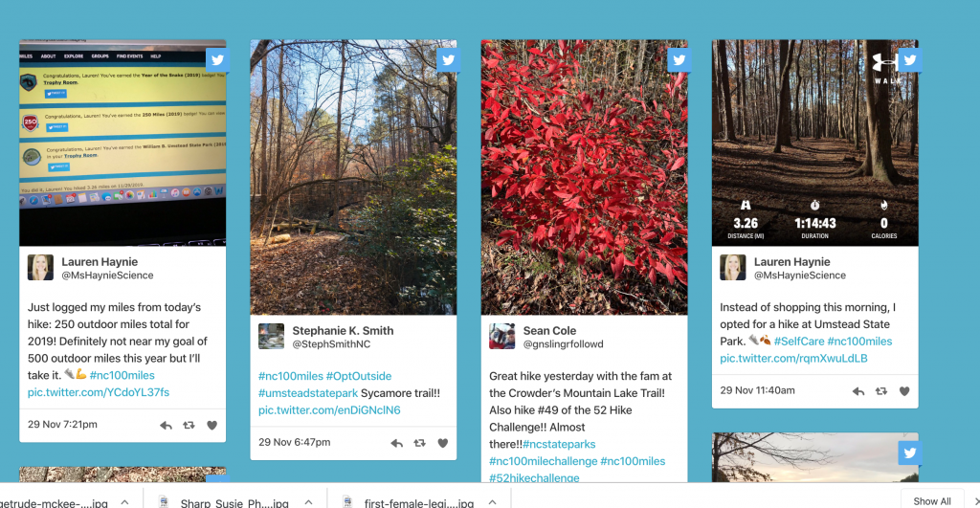Click Twitter badge on red leaves photo

(679, 60)
